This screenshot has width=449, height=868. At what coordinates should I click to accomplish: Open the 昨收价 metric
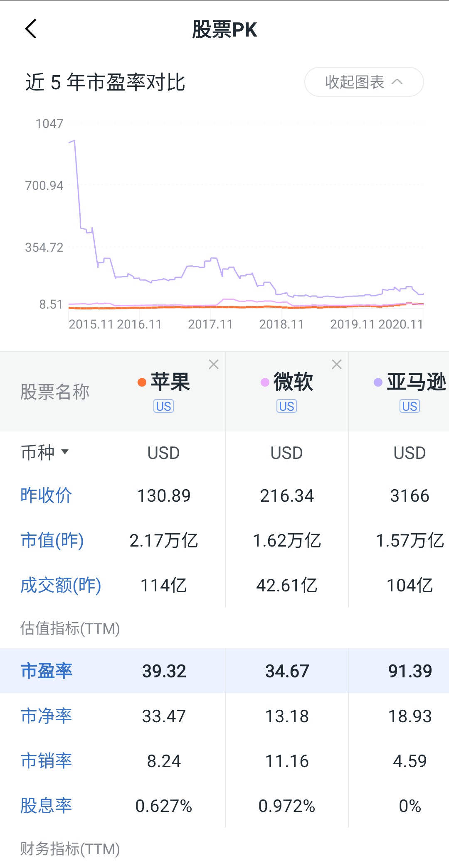pyautogui.click(x=47, y=495)
